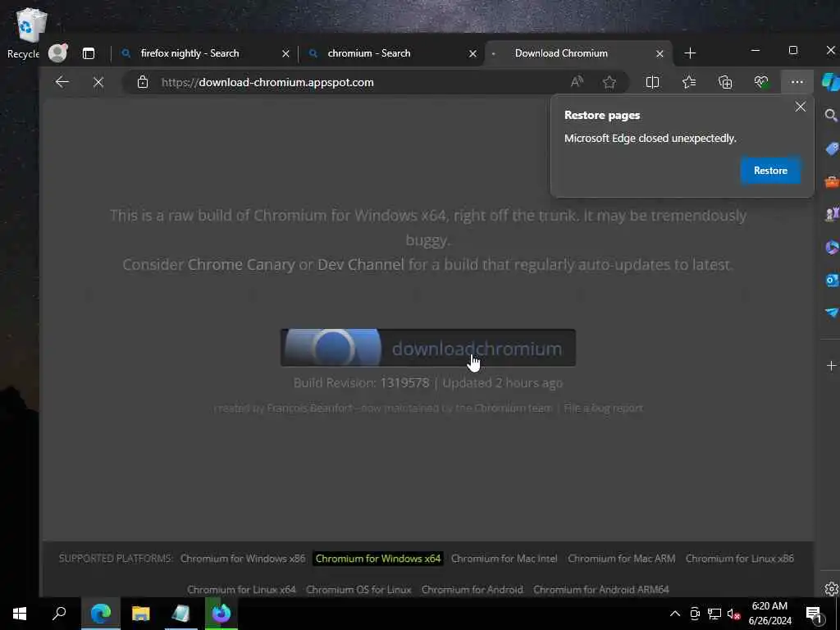Choose Chromium for Android ARM64
The image size is (840, 630).
pos(601,589)
